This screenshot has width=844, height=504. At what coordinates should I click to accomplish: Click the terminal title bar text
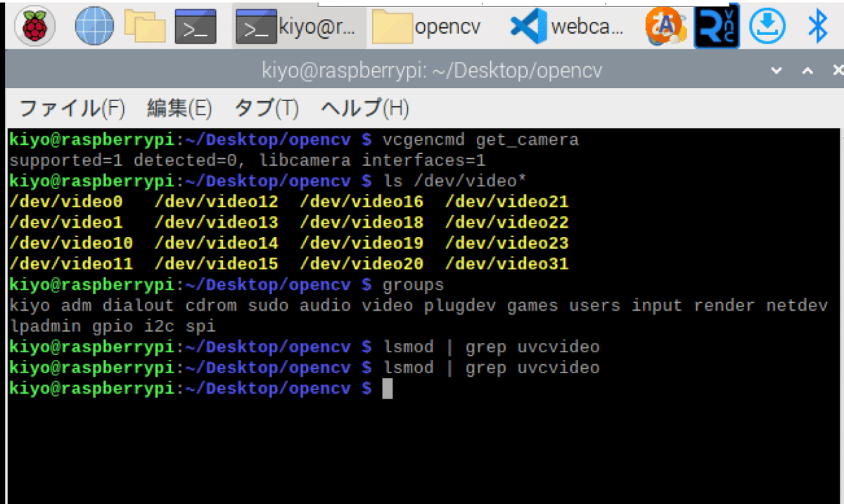tap(432, 70)
